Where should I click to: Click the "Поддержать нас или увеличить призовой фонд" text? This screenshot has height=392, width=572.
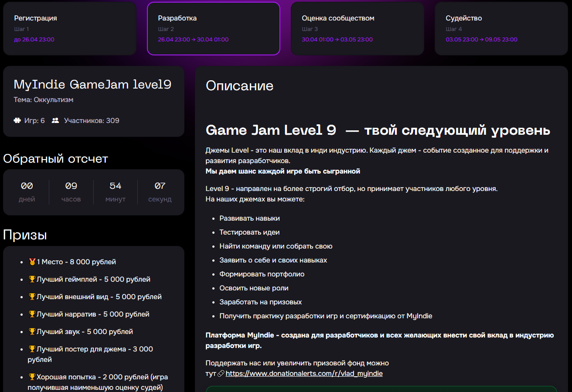point(297,363)
